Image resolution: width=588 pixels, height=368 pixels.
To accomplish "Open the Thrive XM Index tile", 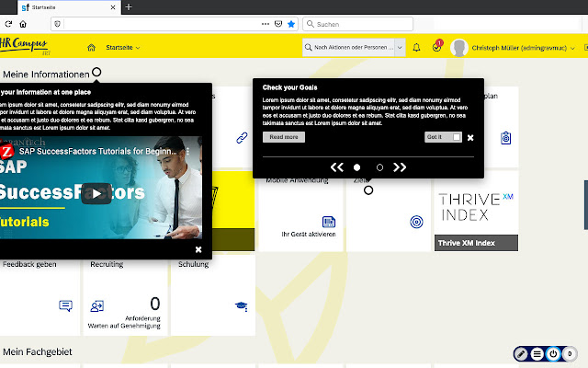I will [476, 211].
